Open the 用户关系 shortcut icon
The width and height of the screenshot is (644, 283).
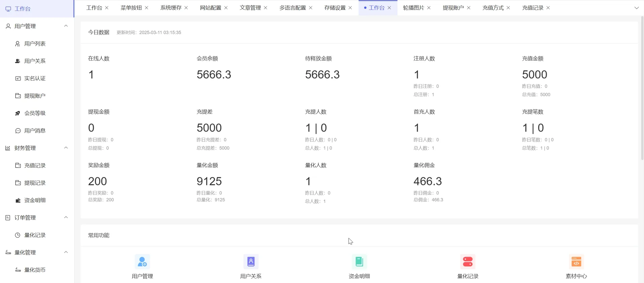pos(251,262)
